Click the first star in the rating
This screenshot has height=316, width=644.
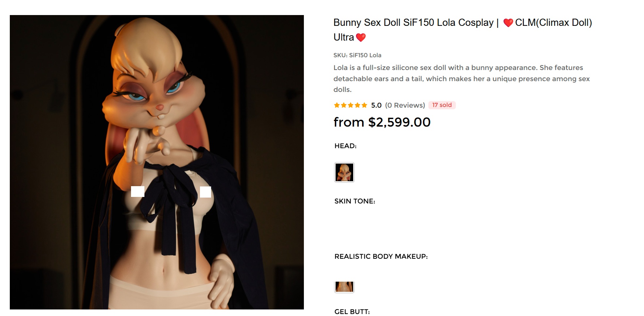click(337, 105)
